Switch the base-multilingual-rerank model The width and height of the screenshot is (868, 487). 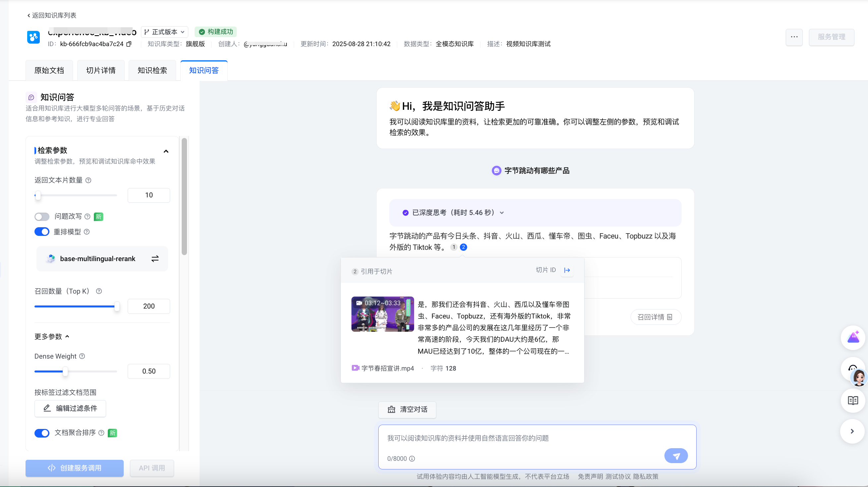point(155,259)
